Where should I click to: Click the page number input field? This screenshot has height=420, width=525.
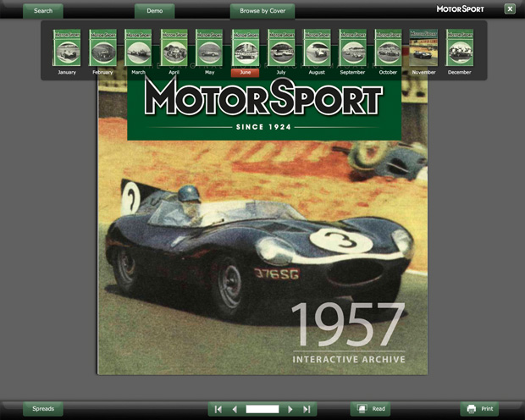coord(262,409)
